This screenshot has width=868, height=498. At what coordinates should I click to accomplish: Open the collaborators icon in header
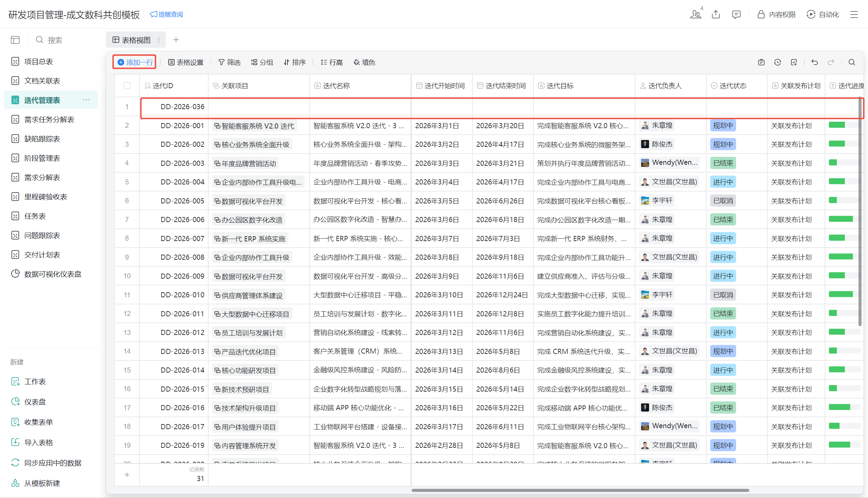coord(695,14)
